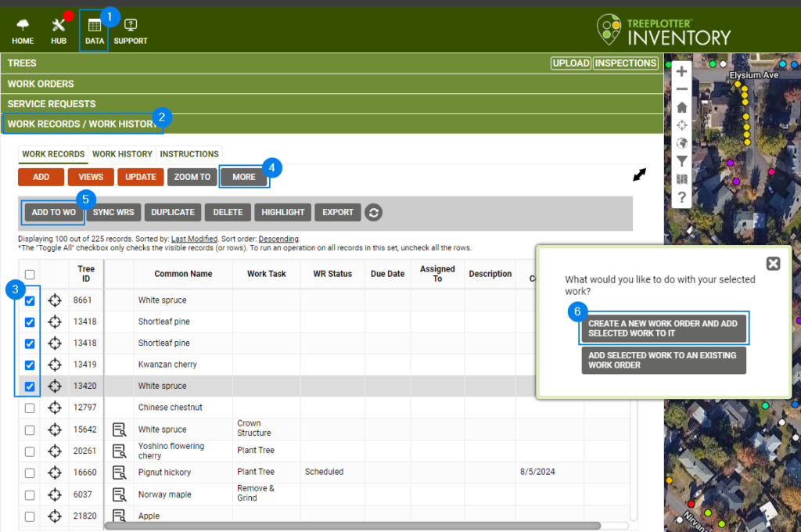The height and width of the screenshot is (532, 801).
Task: Open the VIEWS dropdown
Action: click(x=90, y=177)
